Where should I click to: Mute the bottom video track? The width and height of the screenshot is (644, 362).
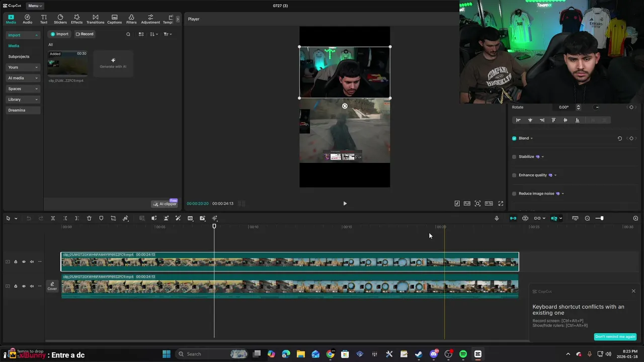click(x=32, y=286)
